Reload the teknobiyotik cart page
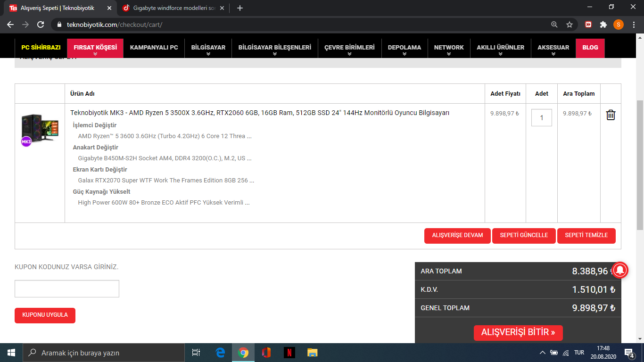This screenshot has height=362, width=644. click(x=41, y=25)
